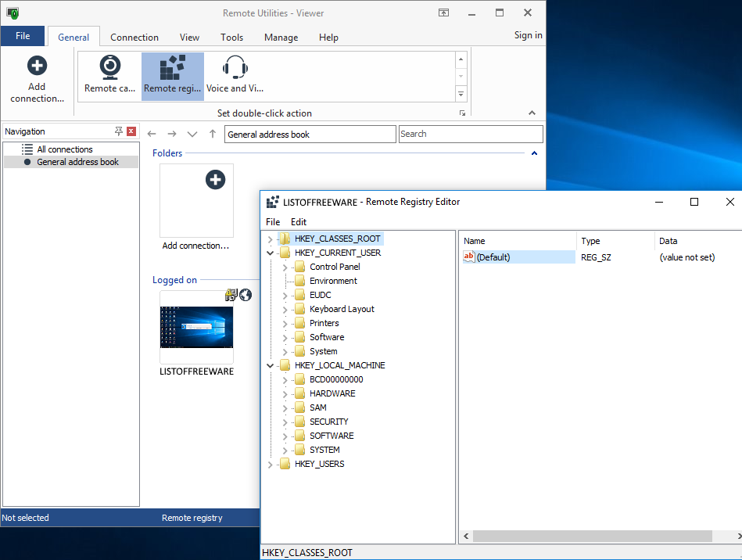This screenshot has height=560, width=742.
Task: Click the HKEY_LOCAL_MACHINE folder icon
Action: pos(285,365)
